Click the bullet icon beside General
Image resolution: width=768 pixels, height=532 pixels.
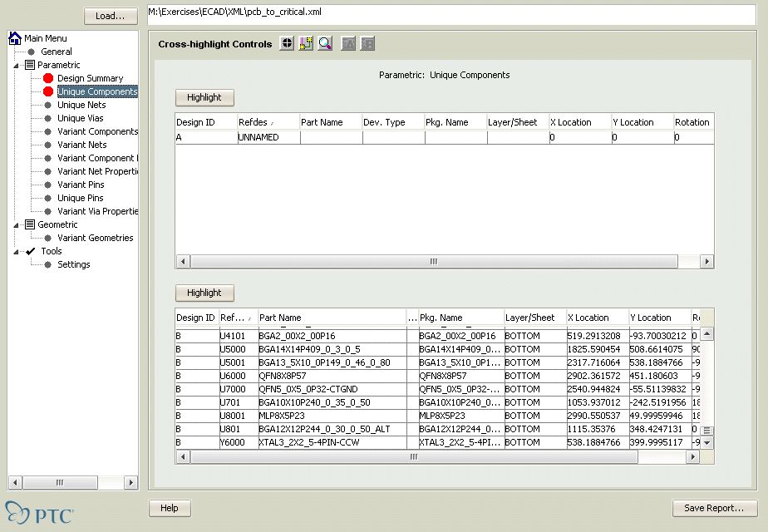pyautogui.click(x=32, y=52)
